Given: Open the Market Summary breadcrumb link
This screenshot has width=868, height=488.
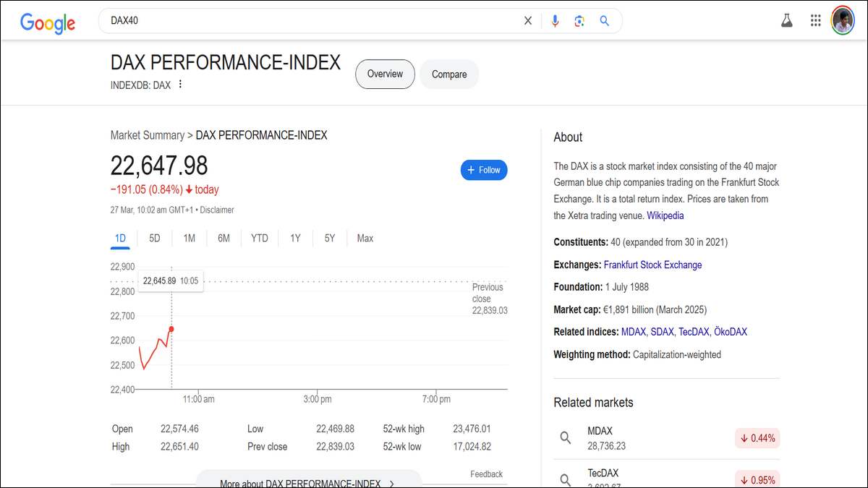Looking at the screenshot, I should (148, 135).
